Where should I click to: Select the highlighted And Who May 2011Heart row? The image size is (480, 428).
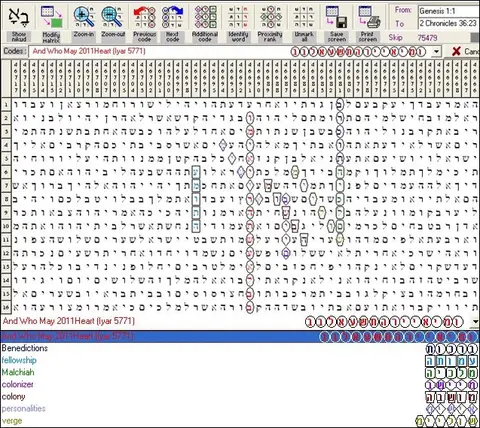click(240, 336)
